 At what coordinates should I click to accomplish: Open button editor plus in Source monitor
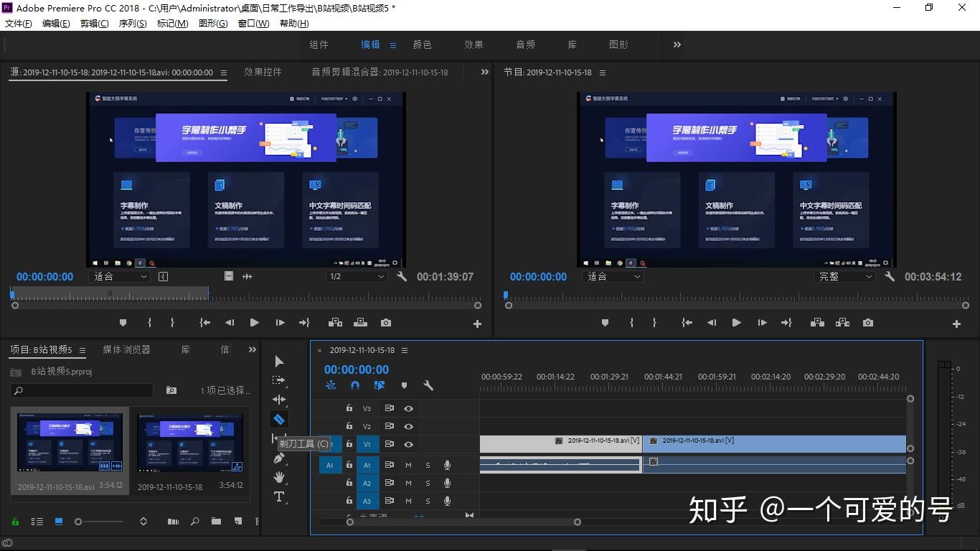pyautogui.click(x=477, y=324)
